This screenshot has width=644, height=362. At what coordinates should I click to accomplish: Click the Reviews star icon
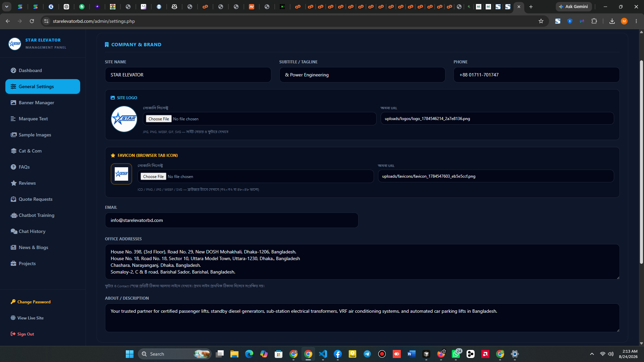tap(13, 183)
